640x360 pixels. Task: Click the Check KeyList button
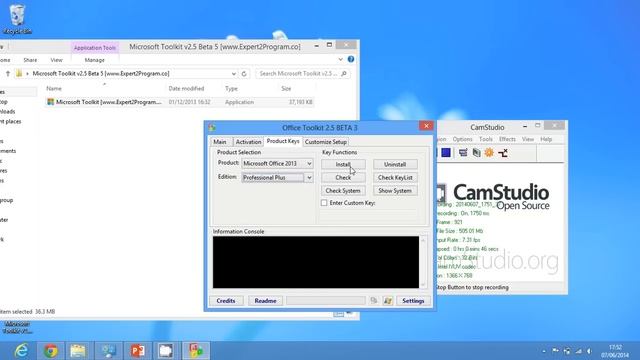coord(395,178)
